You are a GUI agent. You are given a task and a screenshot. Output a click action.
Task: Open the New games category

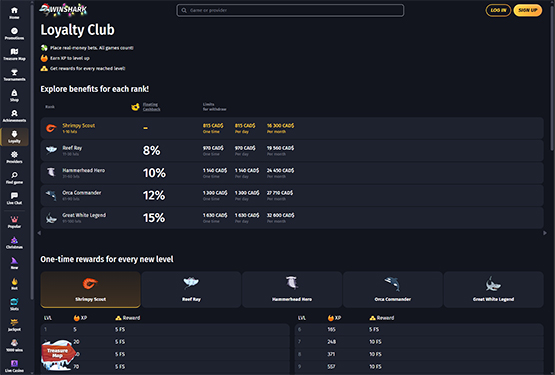coord(14,263)
